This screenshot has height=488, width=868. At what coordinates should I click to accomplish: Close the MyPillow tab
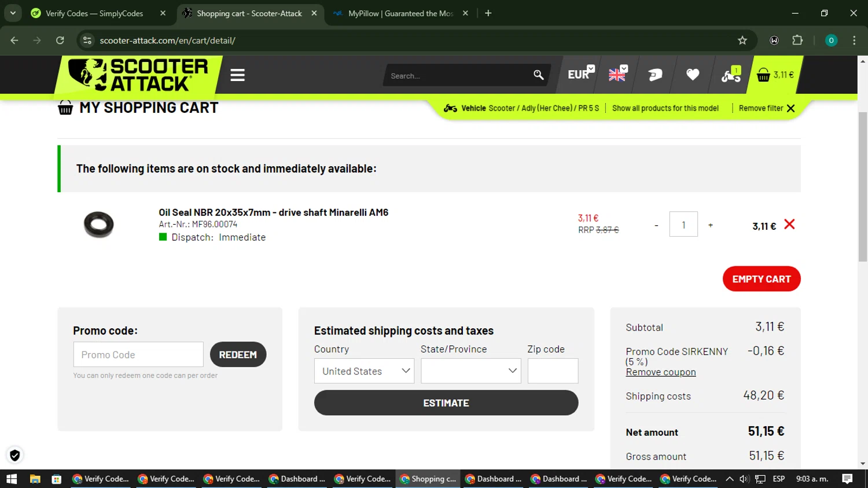[x=465, y=13]
